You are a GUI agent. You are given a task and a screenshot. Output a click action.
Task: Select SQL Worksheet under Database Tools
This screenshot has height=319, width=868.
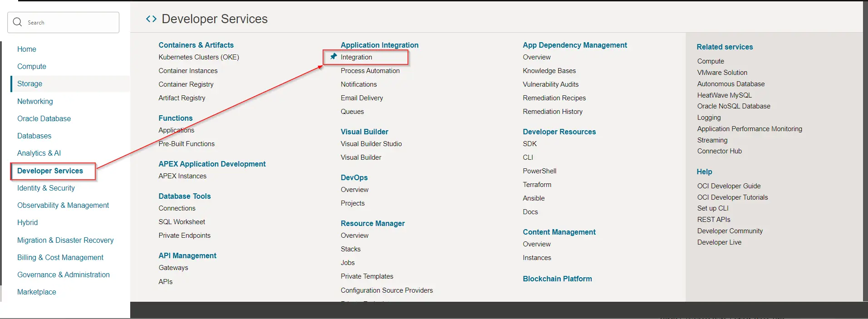click(181, 222)
